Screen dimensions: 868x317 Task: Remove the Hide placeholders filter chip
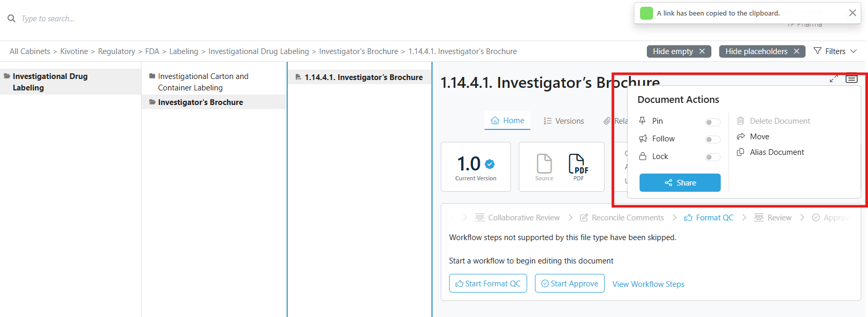pos(796,51)
